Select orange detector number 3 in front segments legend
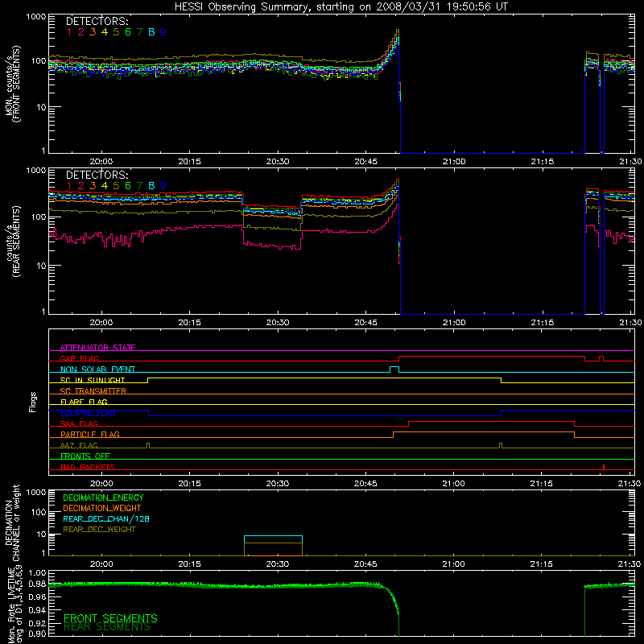644x644 pixels. 93,32
